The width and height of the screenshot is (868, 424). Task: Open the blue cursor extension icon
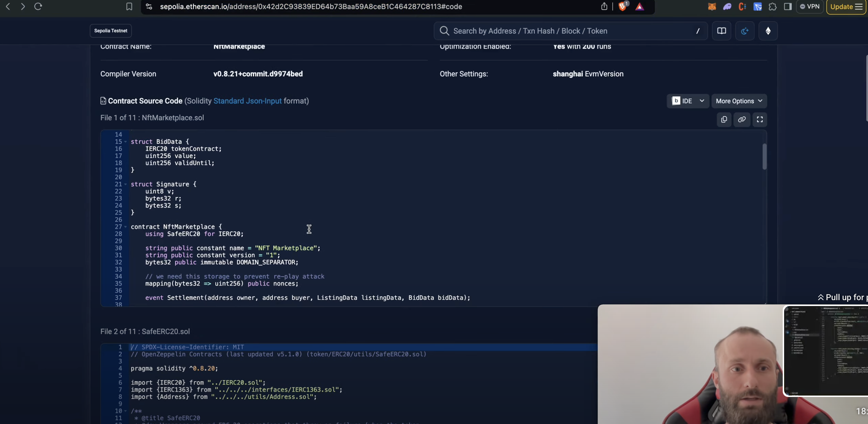pyautogui.click(x=757, y=7)
